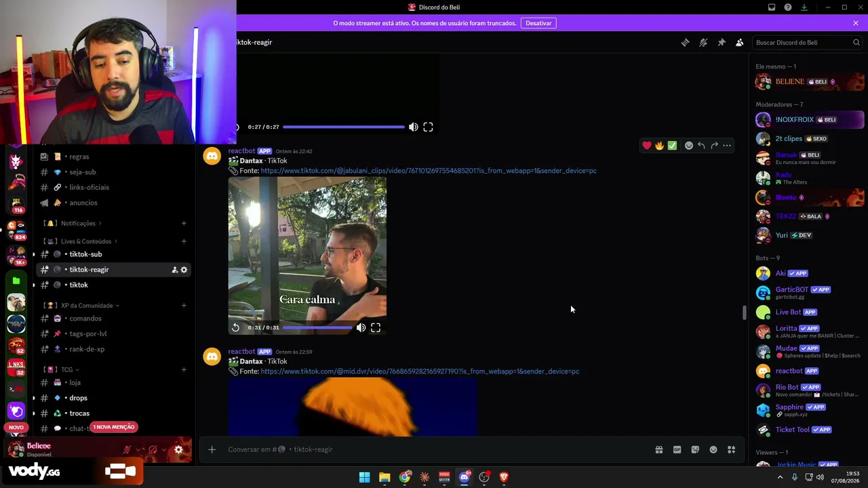Click progress bar of top 0:27 video
The width and height of the screenshot is (868, 488).
[343, 127]
